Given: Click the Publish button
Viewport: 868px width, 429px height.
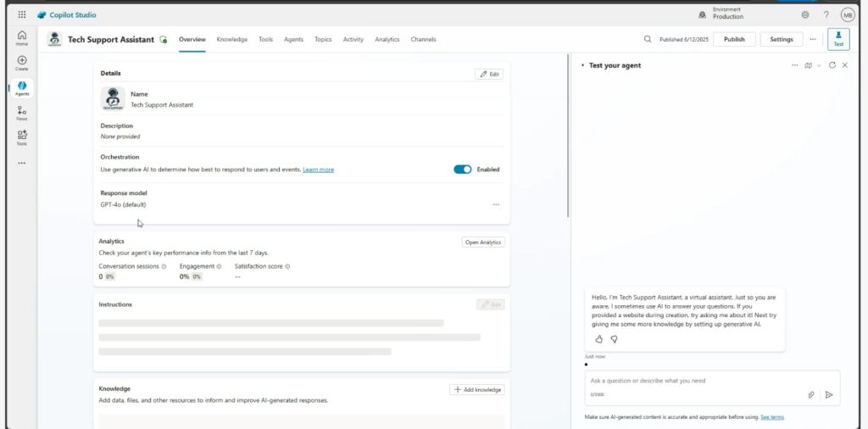Looking at the screenshot, I should (734, 39).
